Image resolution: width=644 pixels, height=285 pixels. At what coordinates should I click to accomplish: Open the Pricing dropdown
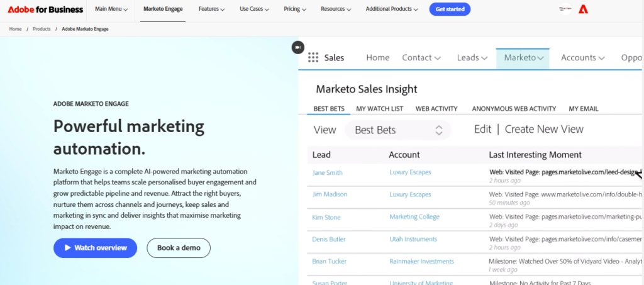pos(295,9)
